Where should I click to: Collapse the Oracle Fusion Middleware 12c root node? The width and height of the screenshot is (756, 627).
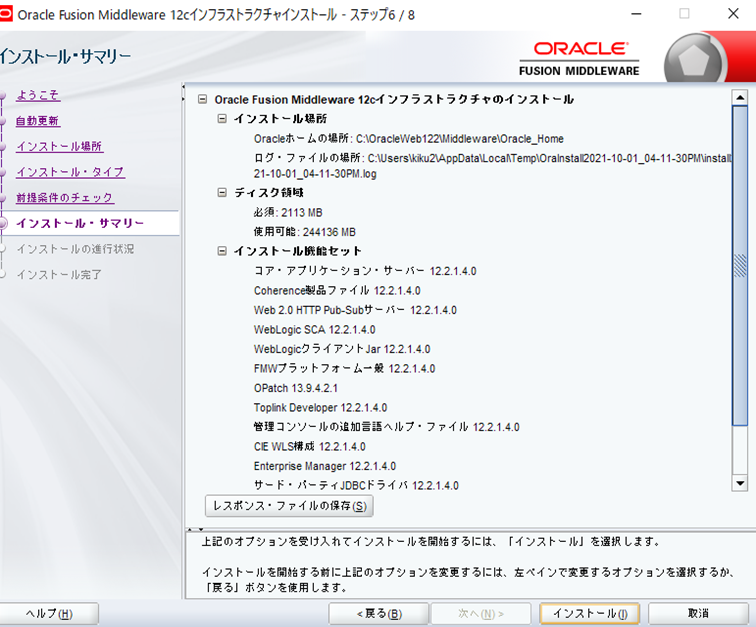[x=203, y=100]
